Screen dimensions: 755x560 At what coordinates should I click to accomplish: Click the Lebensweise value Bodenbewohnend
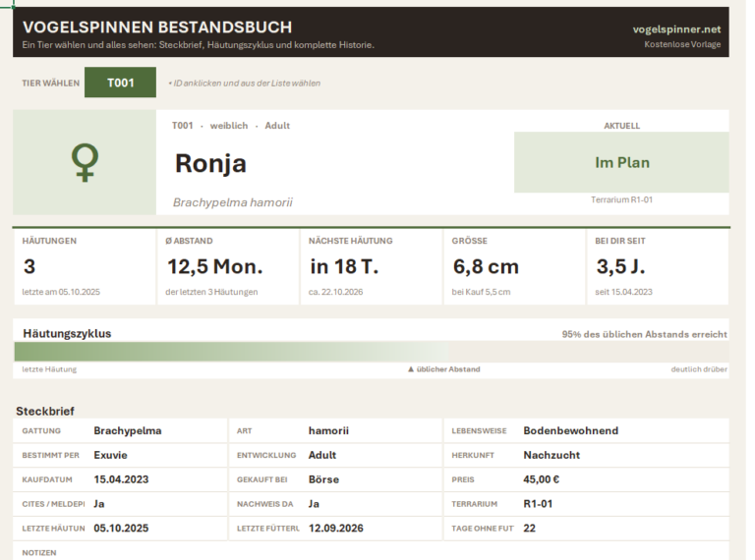click(570, 431)
